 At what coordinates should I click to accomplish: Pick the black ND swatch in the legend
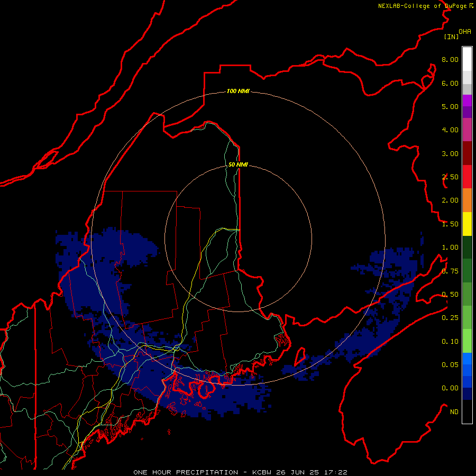[467, 411]
